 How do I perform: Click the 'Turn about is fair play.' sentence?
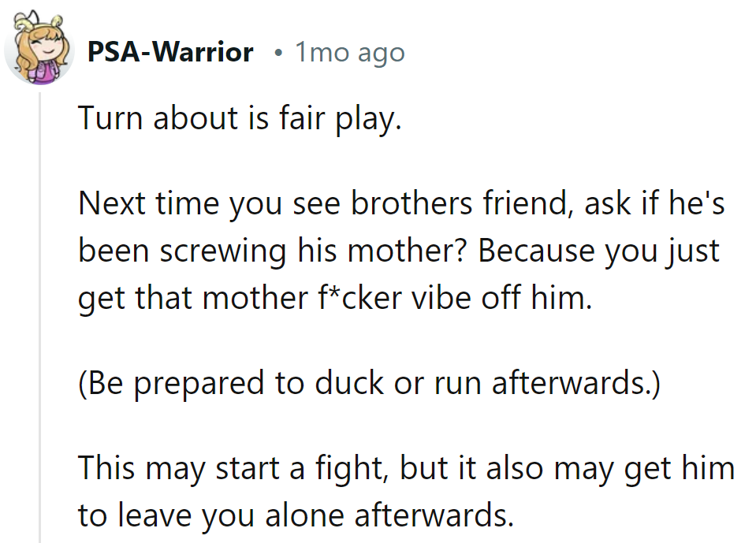[x=240, y=118]
